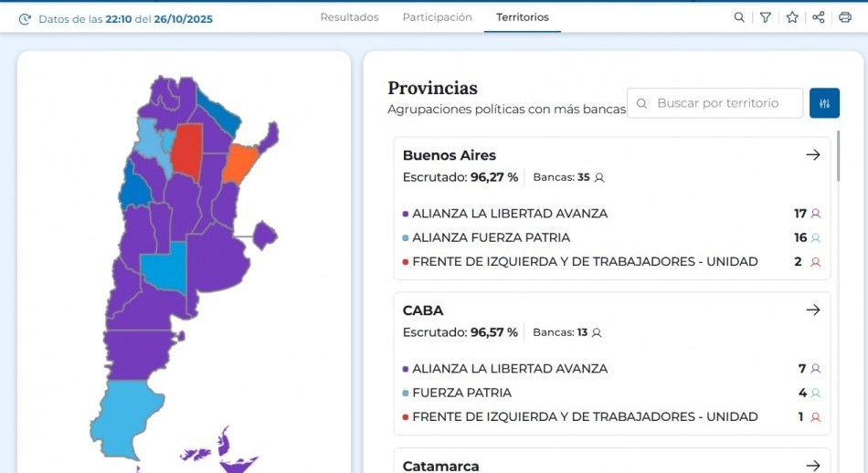868x473 pixels.
Task: Open the Catamarca heading
Action: 440,466
